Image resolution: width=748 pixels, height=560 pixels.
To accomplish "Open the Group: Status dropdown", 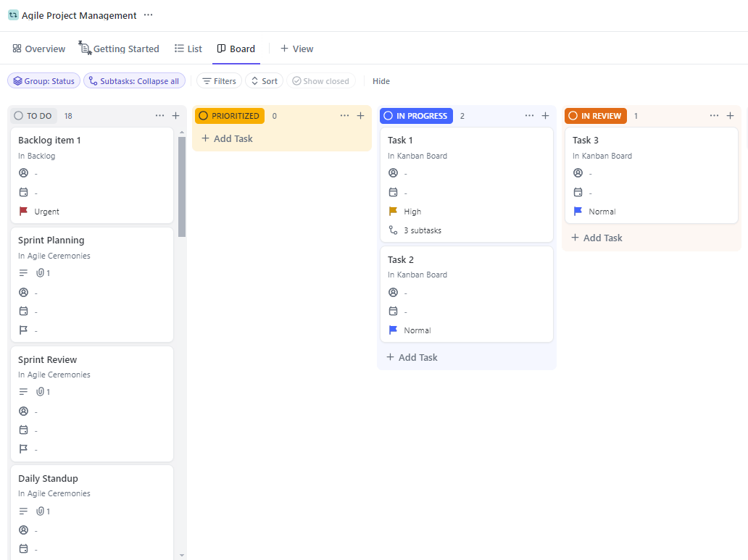I will click(x=44, y=81).
